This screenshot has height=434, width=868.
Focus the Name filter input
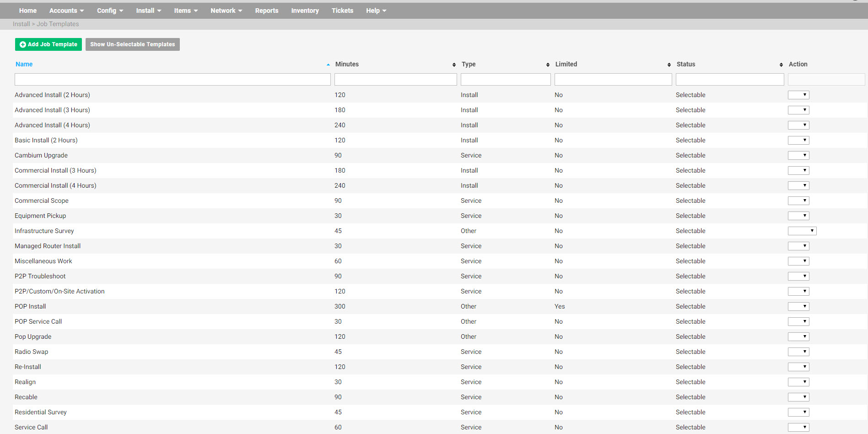coord(173,80)
